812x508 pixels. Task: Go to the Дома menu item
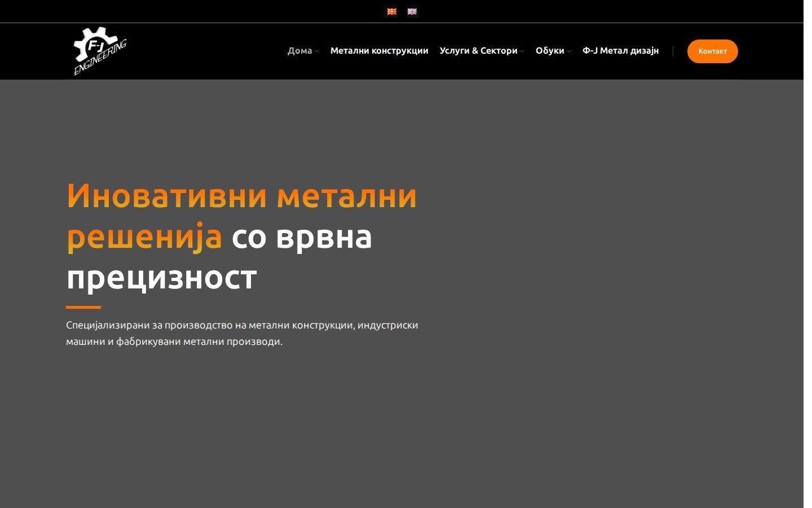(x=299, y=51)
